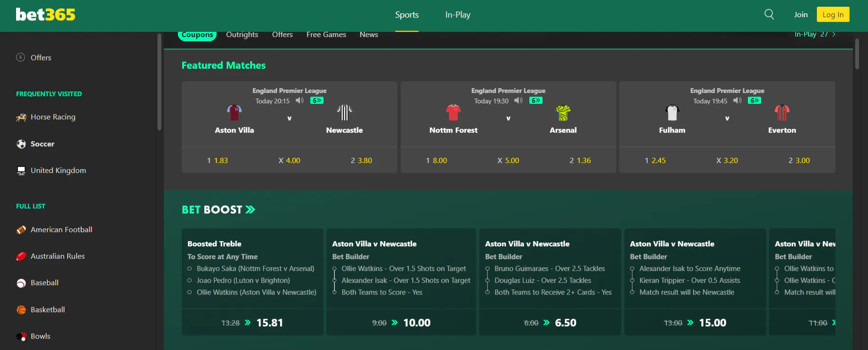
Task: Click the Australian Rules ball icon
Action: [x=21, y=256]
